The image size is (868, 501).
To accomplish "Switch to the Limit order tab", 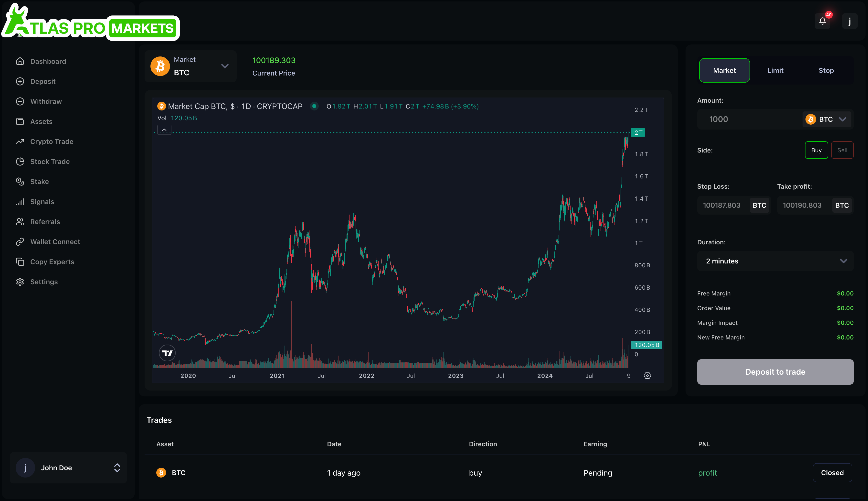I will [775, 71].
